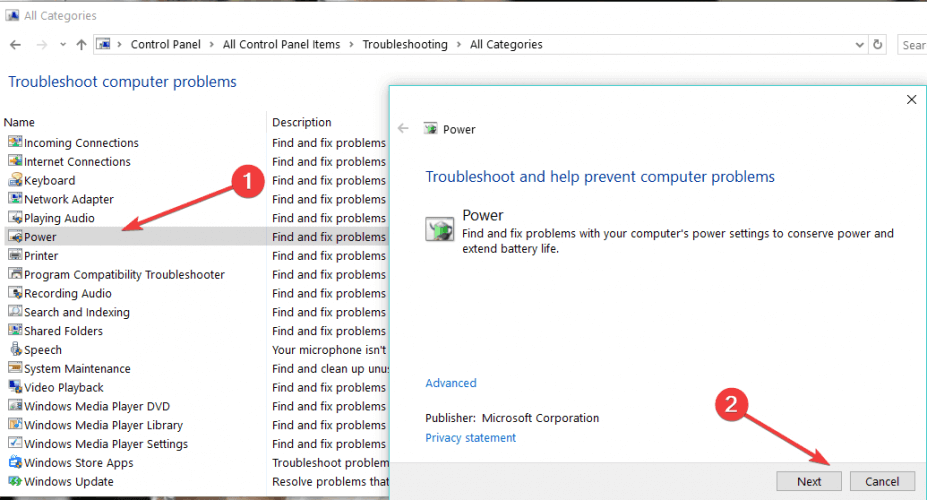Click the 'Troubleshoot problem' description for Store Apps
This screenshot has height=500, width=927.
click(330, 463)
